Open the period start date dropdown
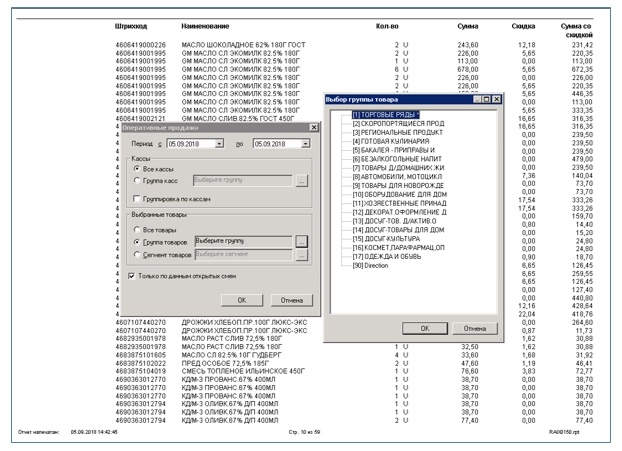622x451 pixels. pyautogui.click(x=219, y=144)
